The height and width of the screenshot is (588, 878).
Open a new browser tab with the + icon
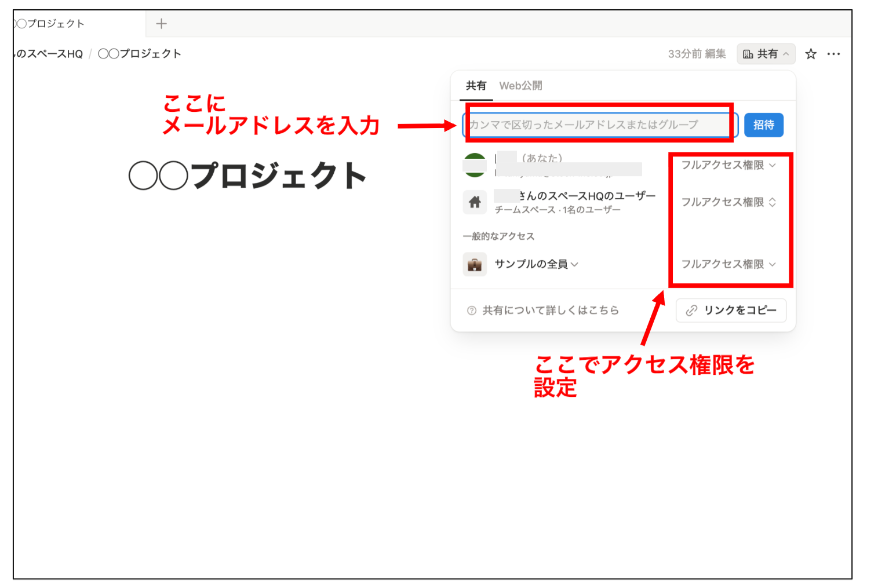coord(161,23)
